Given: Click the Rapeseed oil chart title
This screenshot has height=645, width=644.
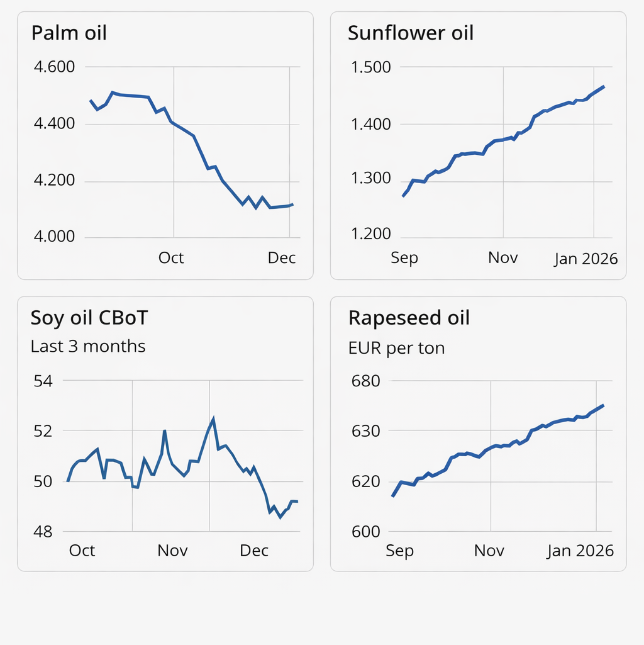Looking at the screenshot, I should [409, 318].
